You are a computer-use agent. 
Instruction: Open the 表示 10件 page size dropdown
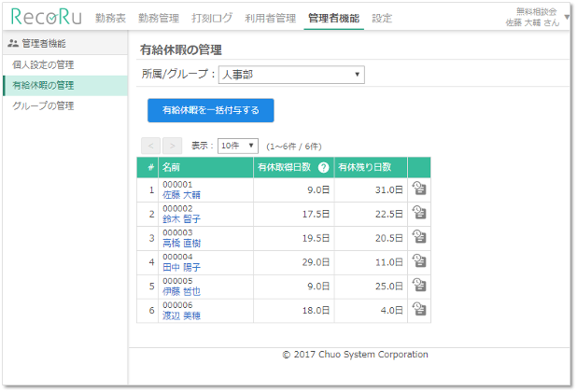pos(238,146)
